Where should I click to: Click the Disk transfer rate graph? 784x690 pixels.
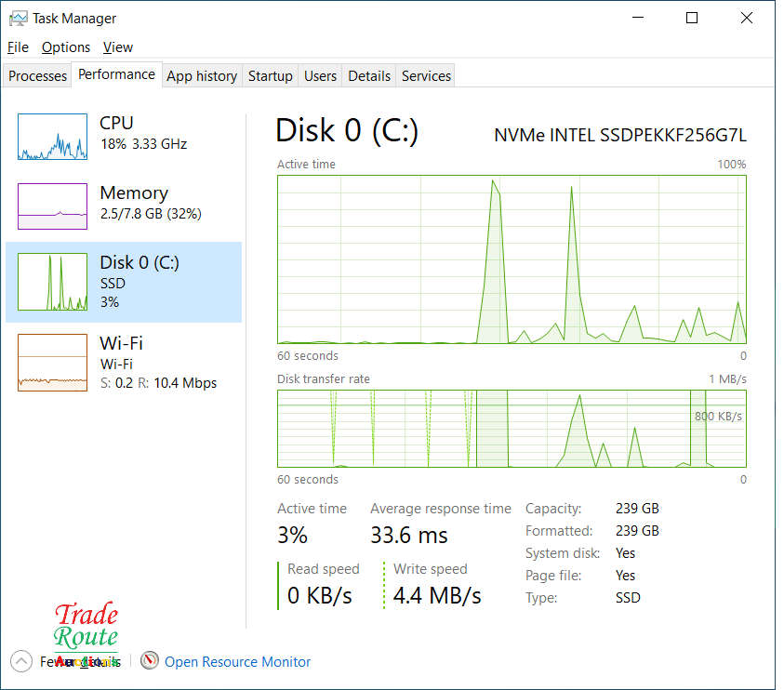click(x=512, y=428)
